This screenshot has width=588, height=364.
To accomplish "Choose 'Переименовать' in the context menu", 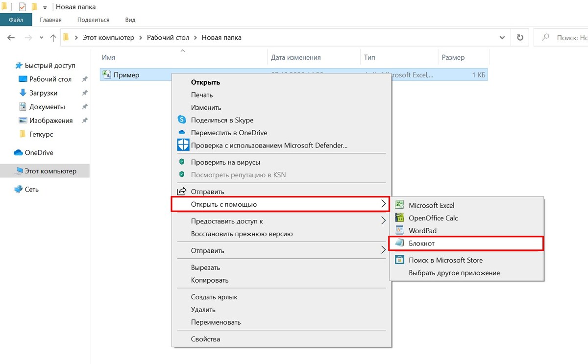I will 216,322.
